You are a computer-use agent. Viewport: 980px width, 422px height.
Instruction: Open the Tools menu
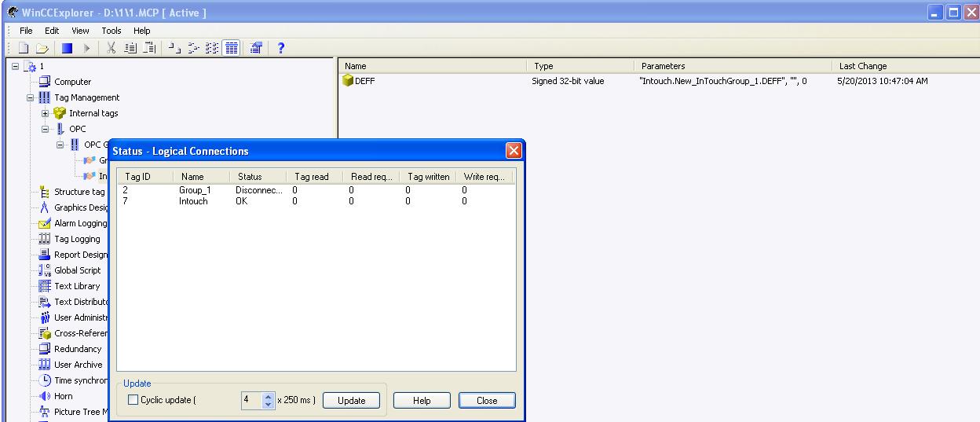111,31
